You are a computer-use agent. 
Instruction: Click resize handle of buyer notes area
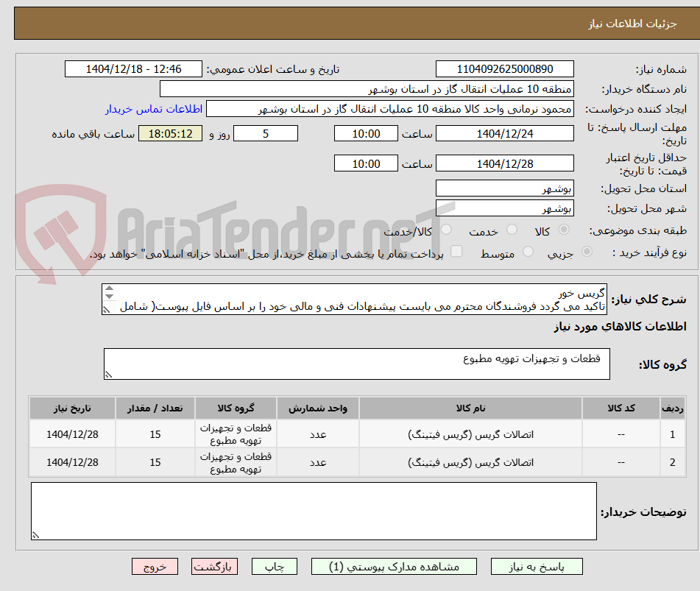[x=36, y=535]
